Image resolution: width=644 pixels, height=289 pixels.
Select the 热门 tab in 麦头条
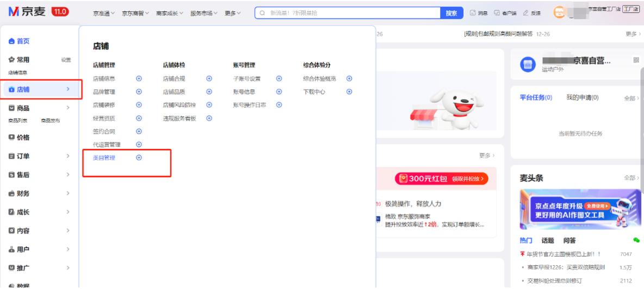(526, 241)
